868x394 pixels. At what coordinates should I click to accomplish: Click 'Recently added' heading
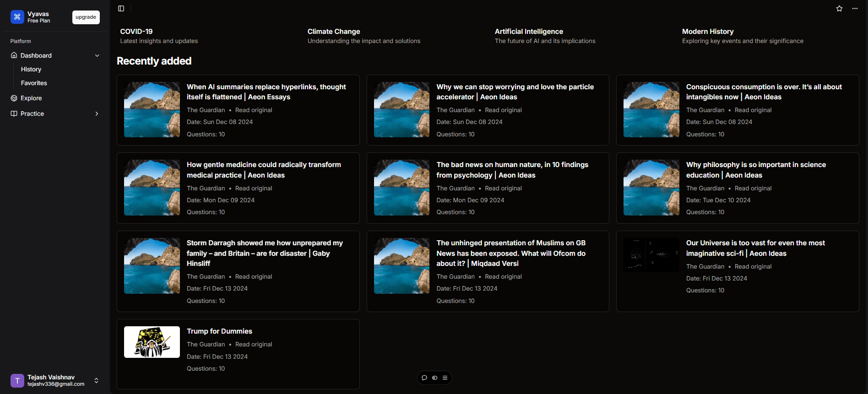coord(154,61)
